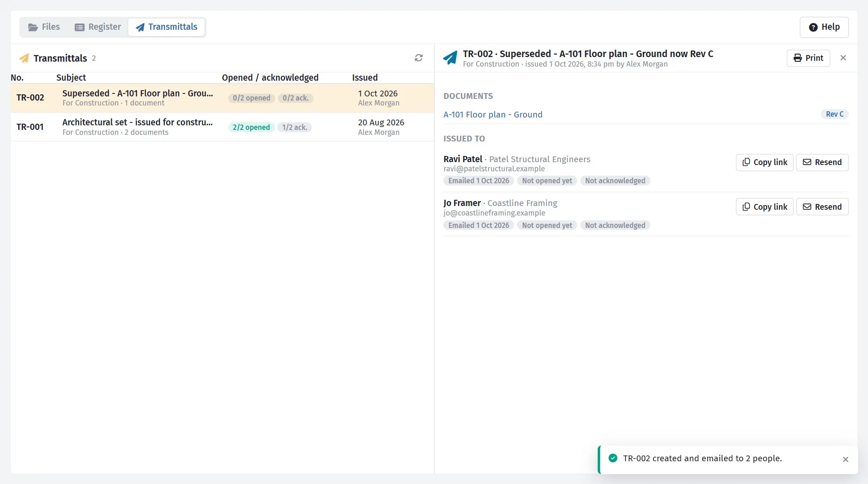The width and height of the screenshot is (868, 484).
Task: Copy link for Ravi Patel
Action: [764, 162]
